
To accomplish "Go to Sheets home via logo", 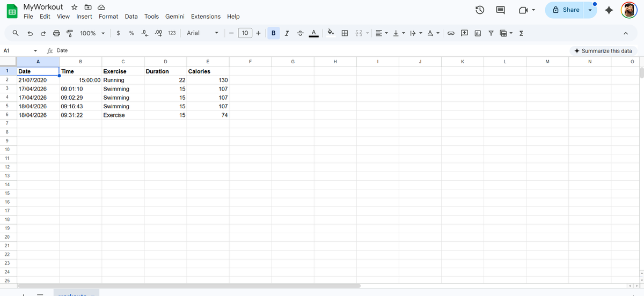I will click(11, 12).
